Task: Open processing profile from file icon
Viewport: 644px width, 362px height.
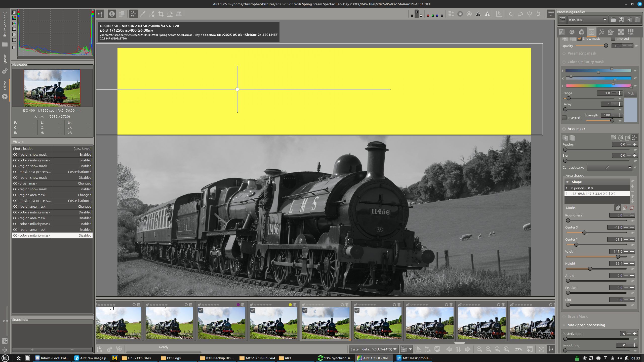Action: click(613, 20)
